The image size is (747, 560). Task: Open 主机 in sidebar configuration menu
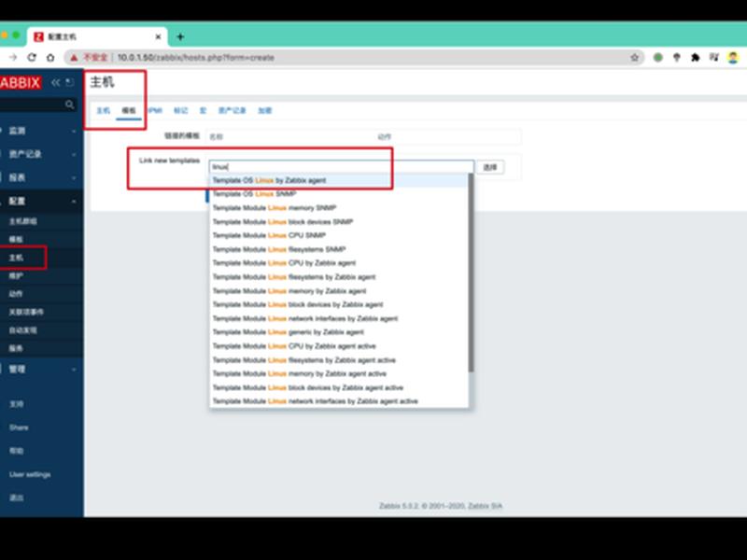16,258
